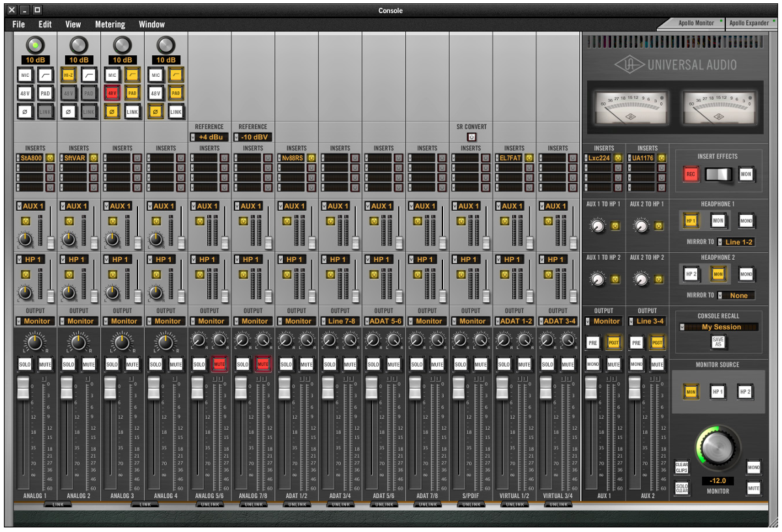The image size is (782, 532).
Task: Click the large Monitor level knob
Action: (x=717, y=448)
